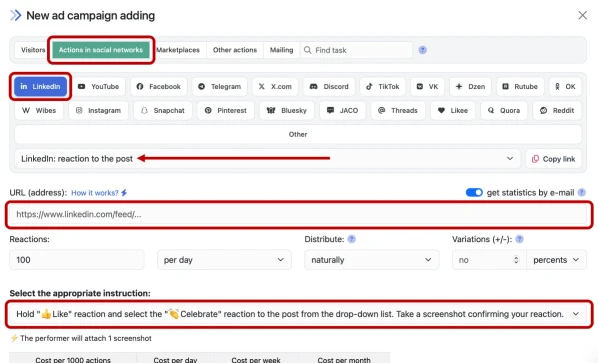This screenshot has height=363, width=598.
Task: Select the LinkedIn network button
Action: 40,87
